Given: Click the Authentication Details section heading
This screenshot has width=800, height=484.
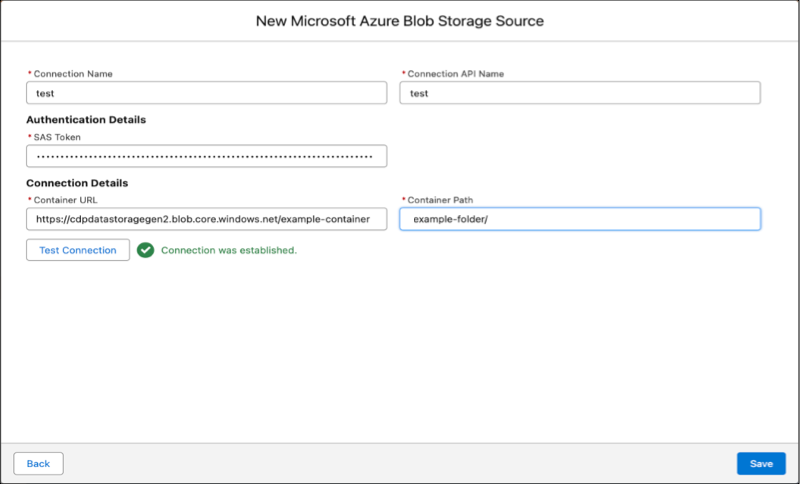Looking at the screenshot, I should click(x=86, y=120).
